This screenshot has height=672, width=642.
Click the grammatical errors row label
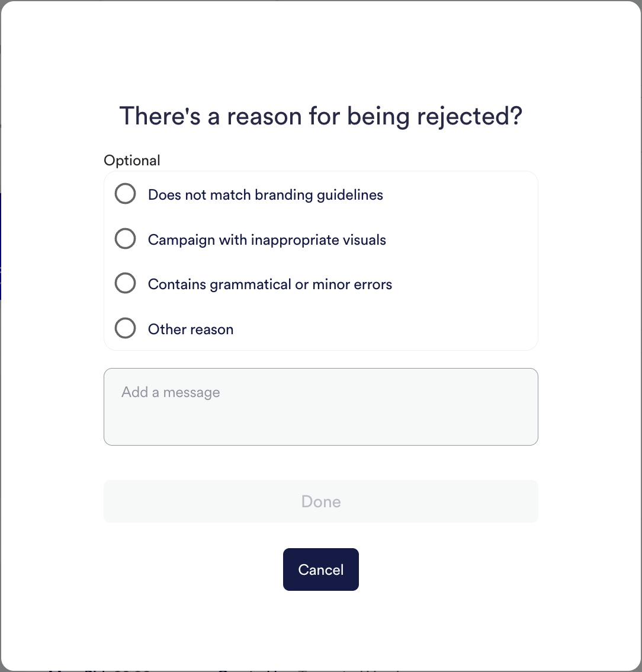click(x=269, y=284)
